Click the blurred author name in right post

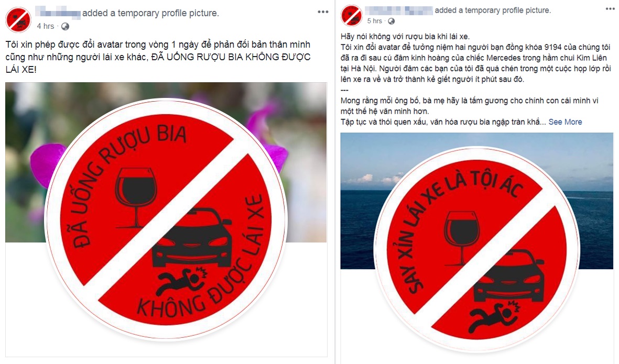(x=399, y=10)
